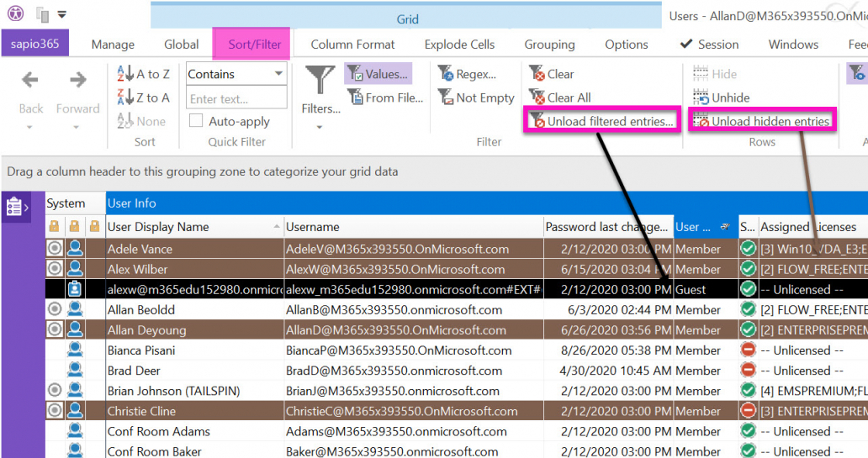Hide the selected rows

[x=715, y=74]
